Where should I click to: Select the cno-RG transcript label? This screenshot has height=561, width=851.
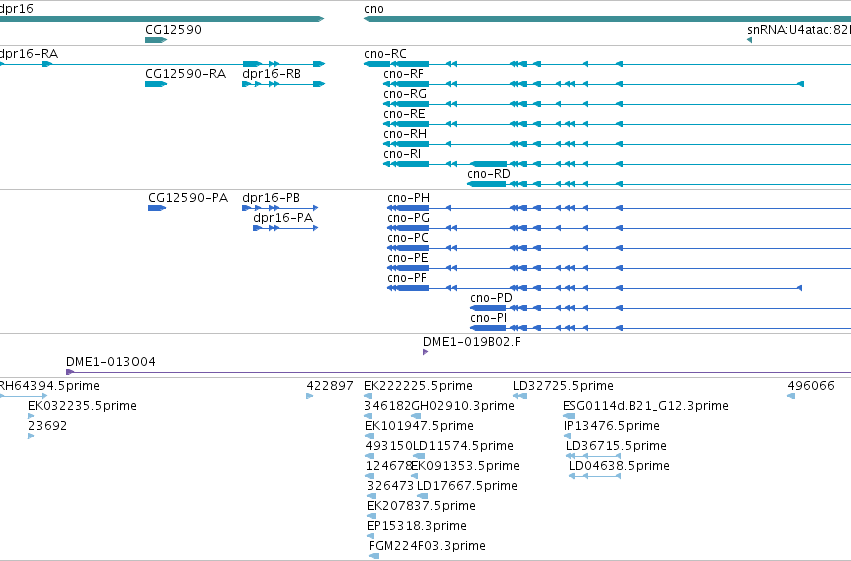(405, 94)
